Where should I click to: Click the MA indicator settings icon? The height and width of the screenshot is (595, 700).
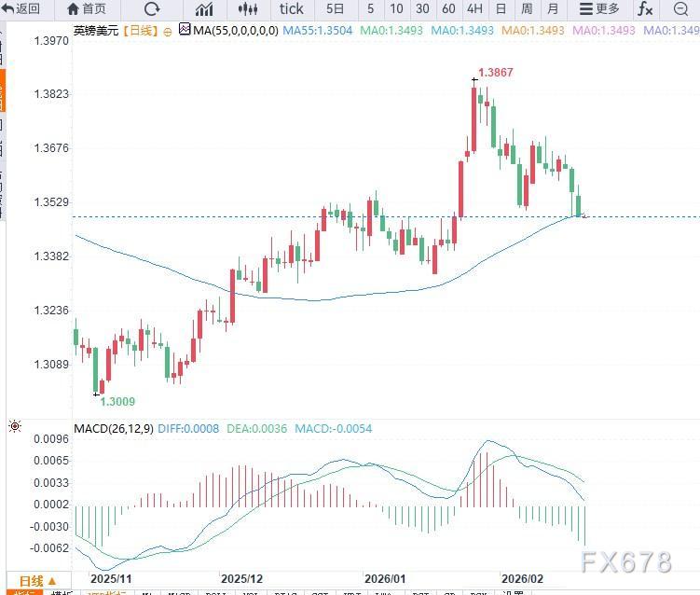pos(184,30)
